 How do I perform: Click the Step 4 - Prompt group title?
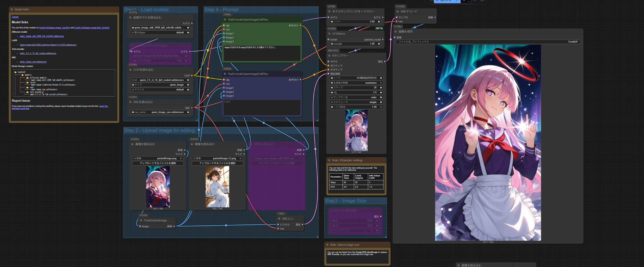[x=221, y=10]
